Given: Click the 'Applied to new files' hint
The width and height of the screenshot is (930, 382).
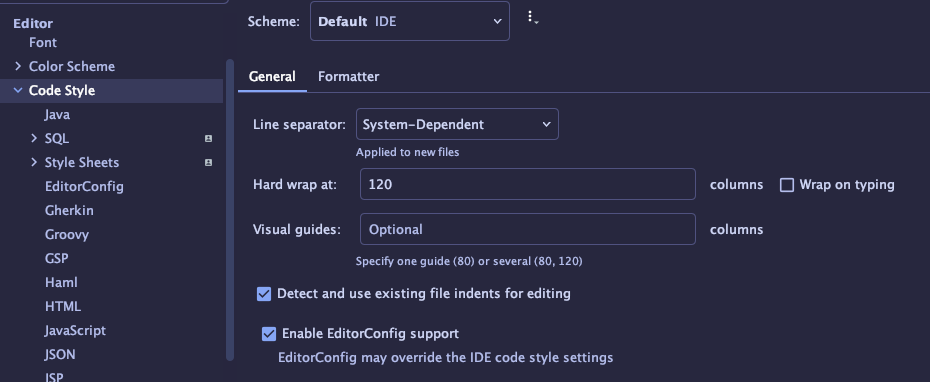Looking at the screenshot, I should click(x=407, y=152).
